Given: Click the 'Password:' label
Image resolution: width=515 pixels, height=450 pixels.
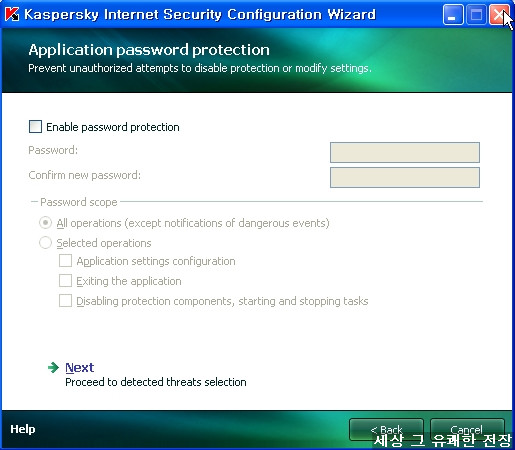Looking at the screenshot, I should (x=53, y=150).
